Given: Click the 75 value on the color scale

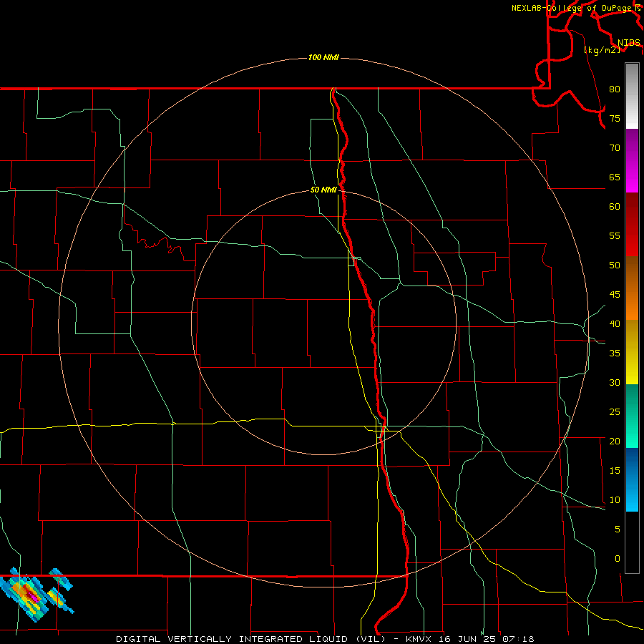Looking at the screenshot, I should [x=615, y=119].
